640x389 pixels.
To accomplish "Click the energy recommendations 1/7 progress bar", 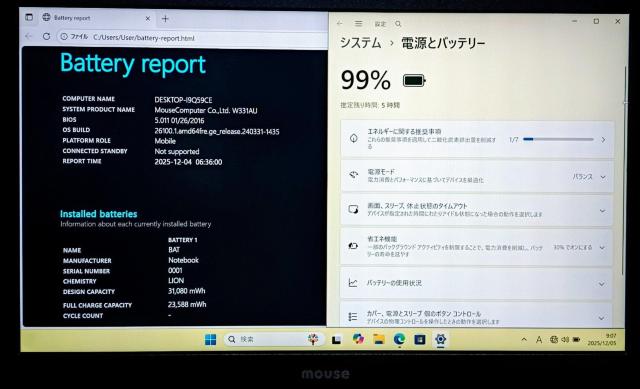I will 558,140.
